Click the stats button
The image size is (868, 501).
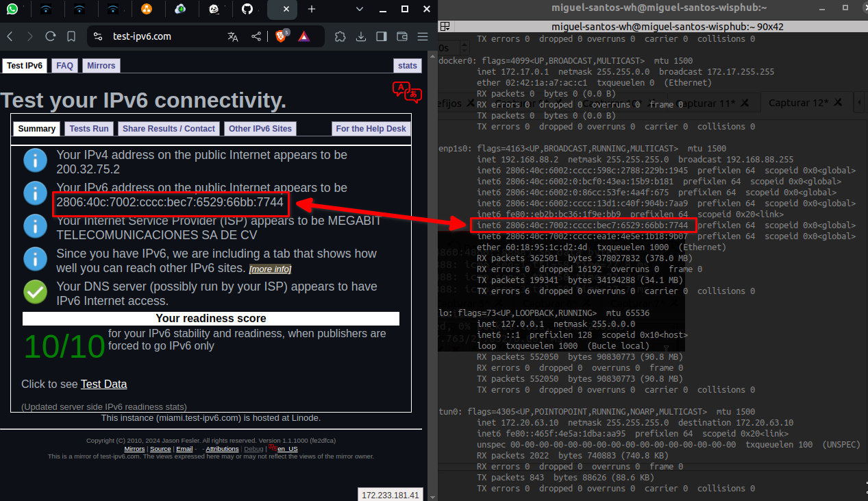pos(408,66)
